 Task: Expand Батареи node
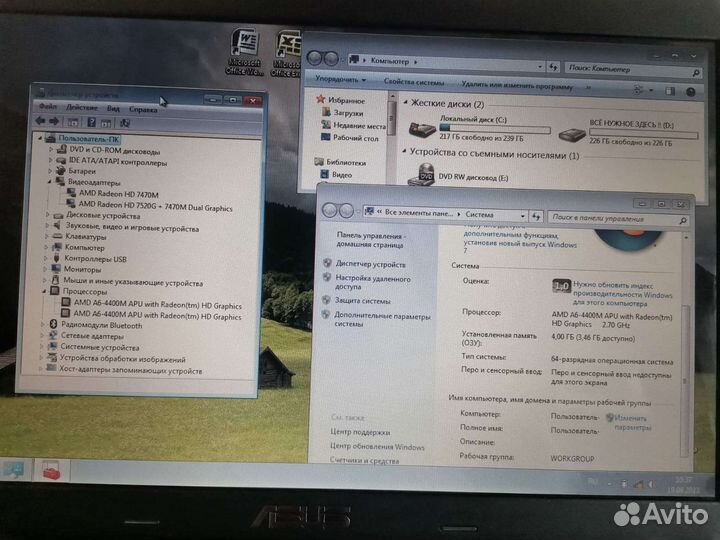coord(50,171)
